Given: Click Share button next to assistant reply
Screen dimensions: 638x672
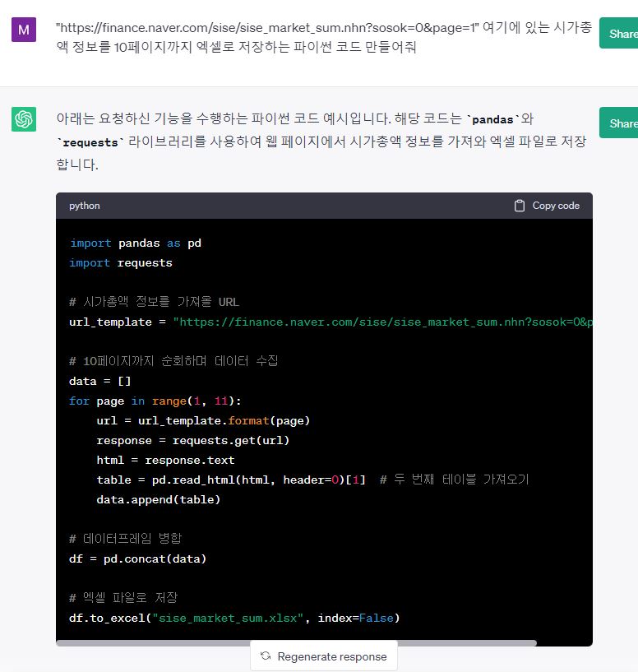Looking at the screenshot, I should click(619, 123).
